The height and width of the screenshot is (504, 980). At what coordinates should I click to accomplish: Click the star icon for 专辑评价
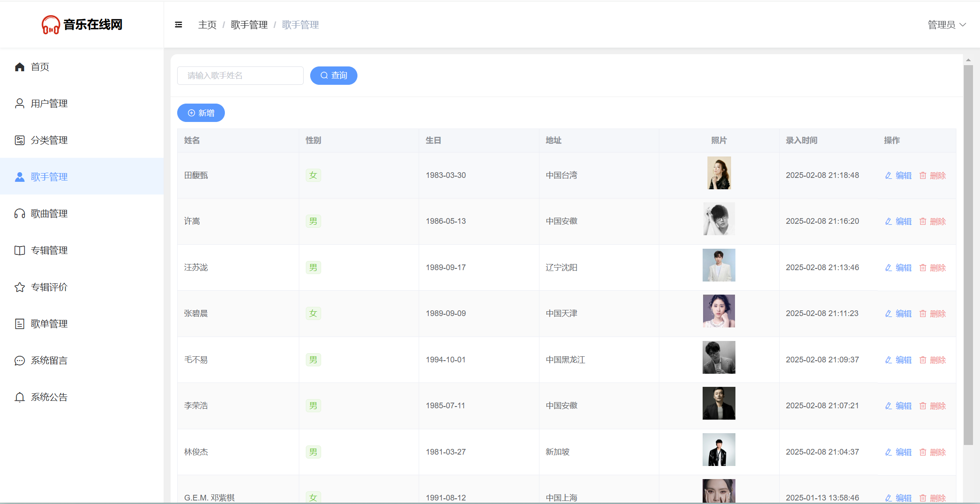[x=20, y=287]
